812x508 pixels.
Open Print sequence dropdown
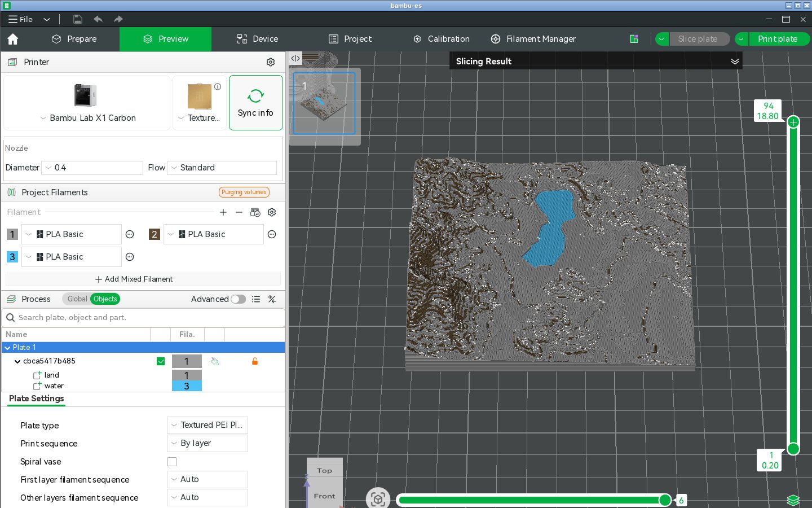point(208,443)
